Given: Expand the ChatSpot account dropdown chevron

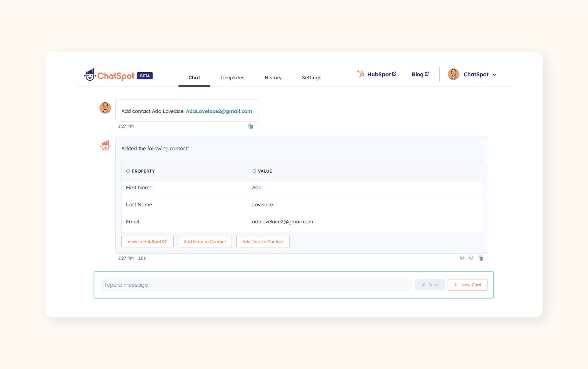Looking at the screenshot, I should pyautogui.click(x=494, y=75).
